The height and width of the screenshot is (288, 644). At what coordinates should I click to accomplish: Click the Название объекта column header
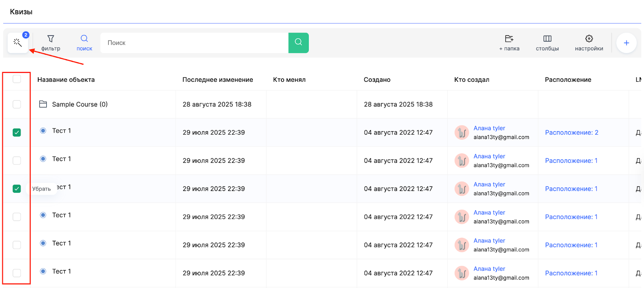66,80
